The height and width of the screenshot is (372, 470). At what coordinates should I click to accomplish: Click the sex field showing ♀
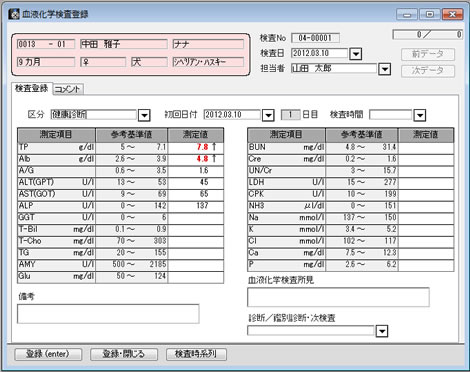pos(103,62)
